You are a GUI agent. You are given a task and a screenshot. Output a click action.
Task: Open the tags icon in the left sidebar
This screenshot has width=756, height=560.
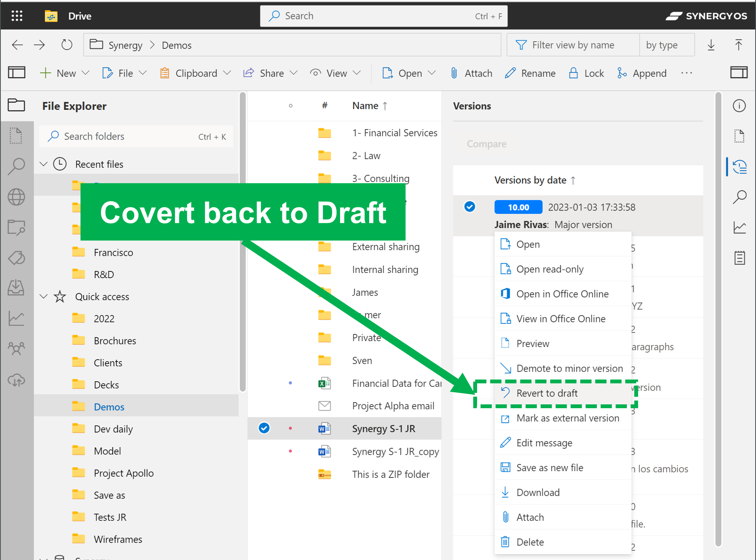pos(16,258)
